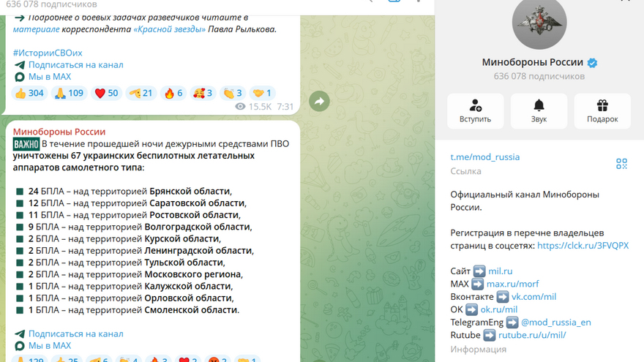Click Подписаться на канал in second post

point(75,333)
